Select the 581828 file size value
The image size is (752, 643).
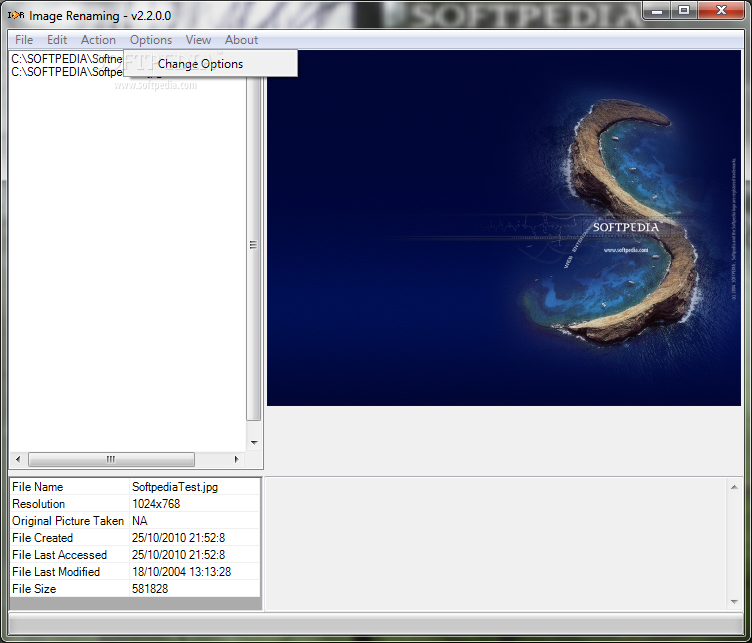[195, 588]
